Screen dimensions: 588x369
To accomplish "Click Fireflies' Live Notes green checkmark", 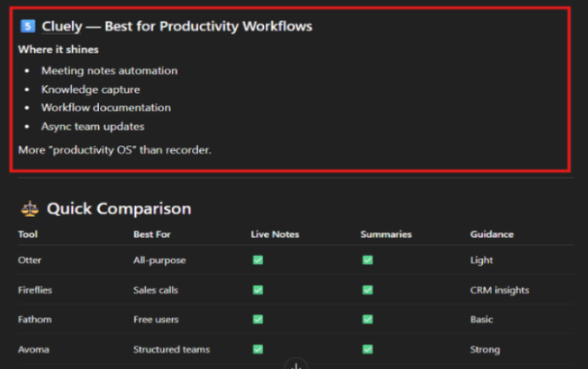I will tap(258, 290).
